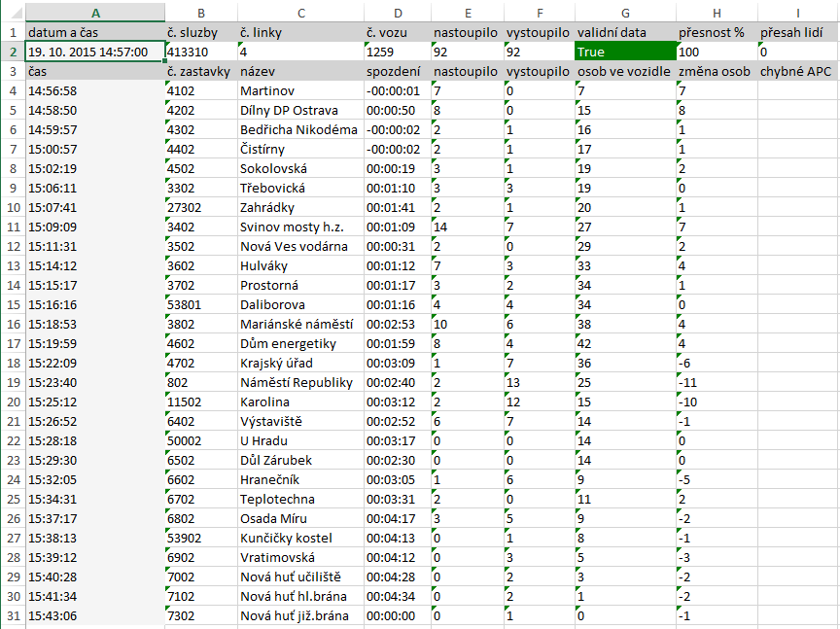Click stop name Osada Míru
840x629 pixels.
point(301,518)
